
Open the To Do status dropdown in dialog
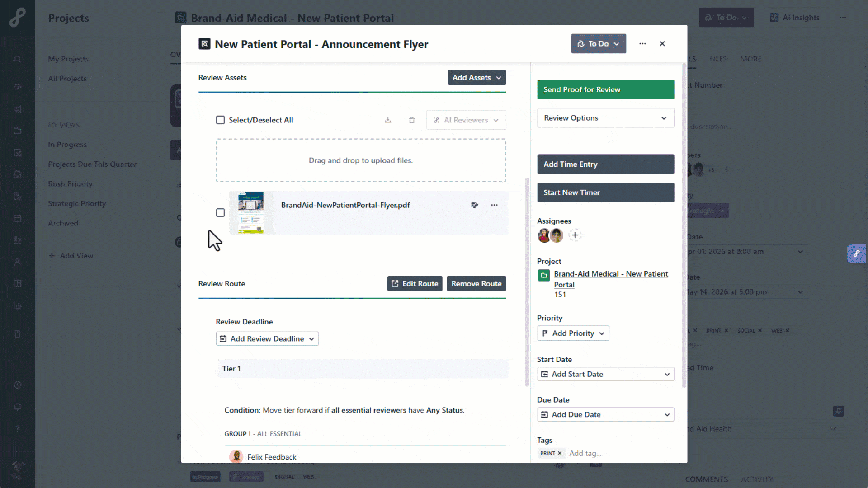[598, 44]
